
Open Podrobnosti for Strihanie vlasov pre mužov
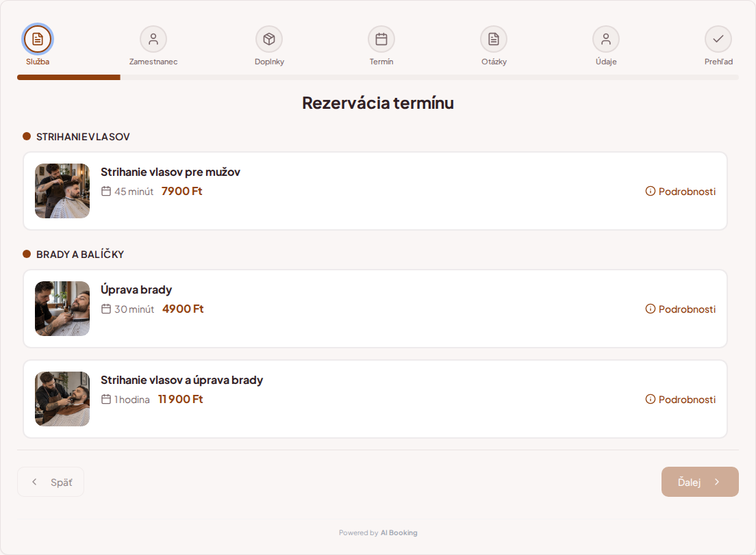click(680, 191)
